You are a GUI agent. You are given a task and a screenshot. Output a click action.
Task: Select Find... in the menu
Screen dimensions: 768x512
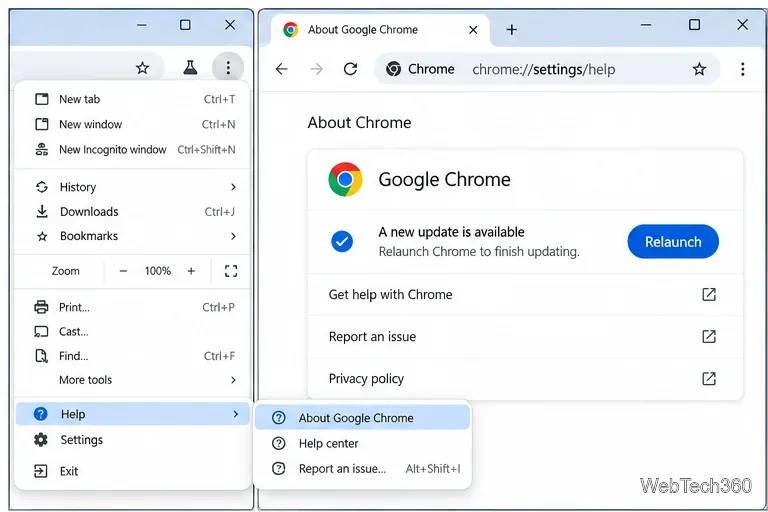point(133,356)
